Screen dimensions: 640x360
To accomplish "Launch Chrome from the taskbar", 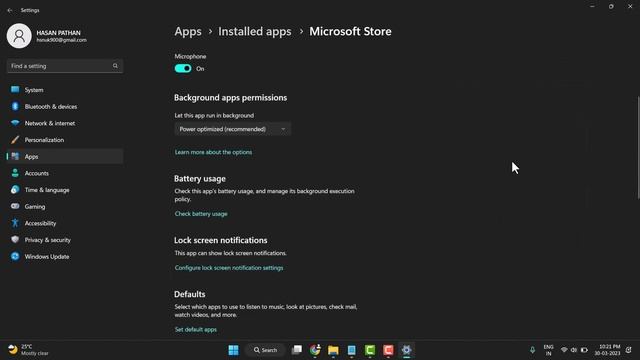I will pos(315,350).
